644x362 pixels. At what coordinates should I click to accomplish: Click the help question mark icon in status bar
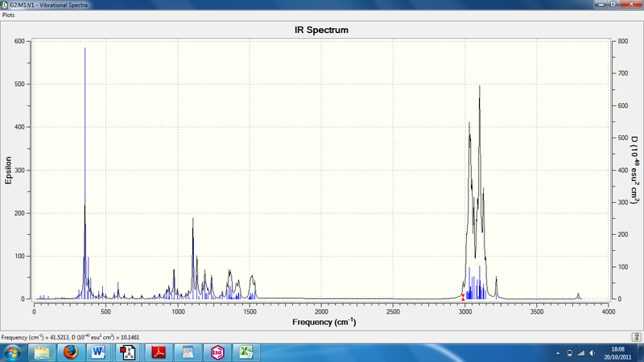coord(636,337)
